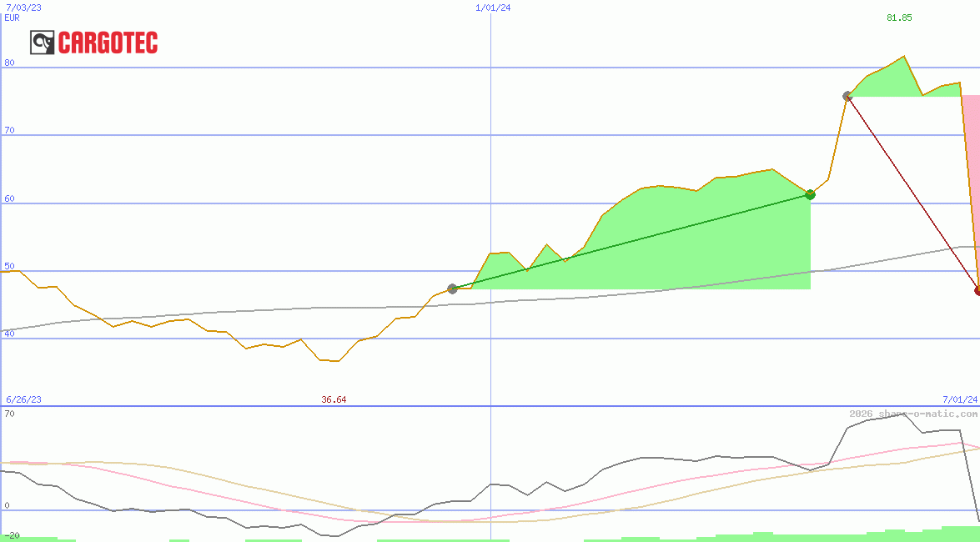The image size is (980, 542).
Task: Click the Cargotec elephant logo icon
Action: pos(43,43)
